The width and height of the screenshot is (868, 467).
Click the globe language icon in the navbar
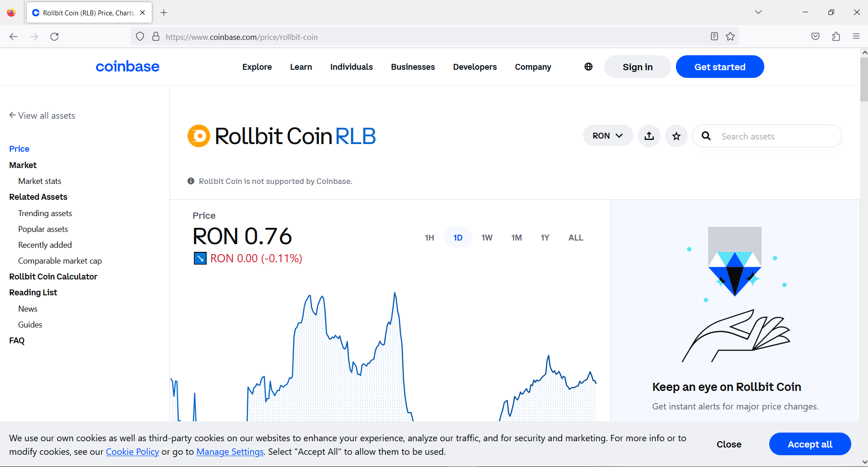coord(588,67)
